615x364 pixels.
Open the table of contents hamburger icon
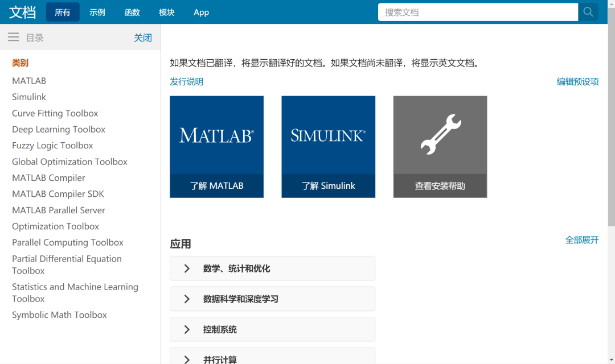[13, 37]
